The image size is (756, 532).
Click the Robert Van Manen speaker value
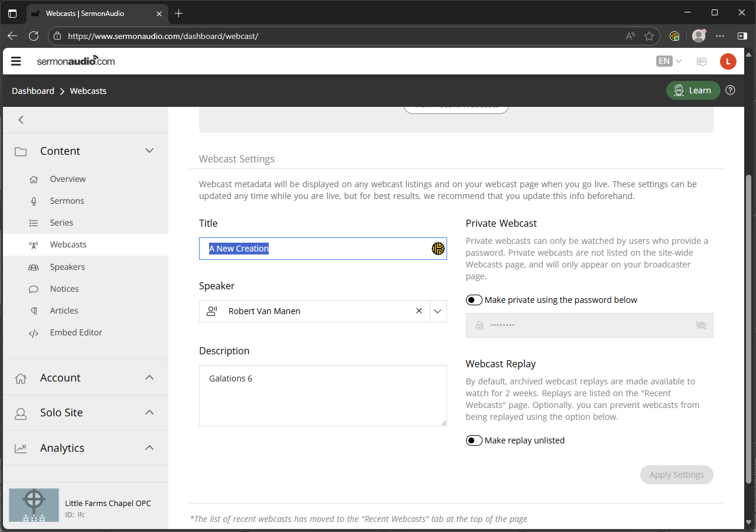tap(265, 311)
